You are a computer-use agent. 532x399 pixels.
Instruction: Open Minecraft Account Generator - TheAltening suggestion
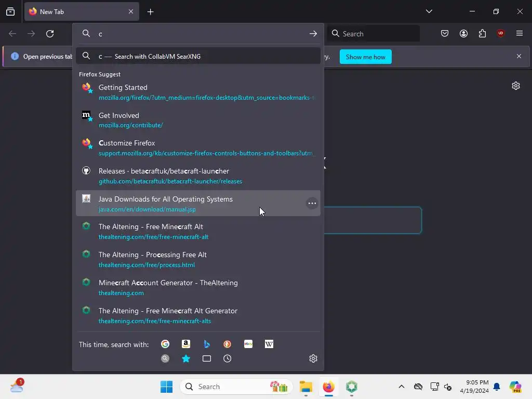[x=198, y=287]
